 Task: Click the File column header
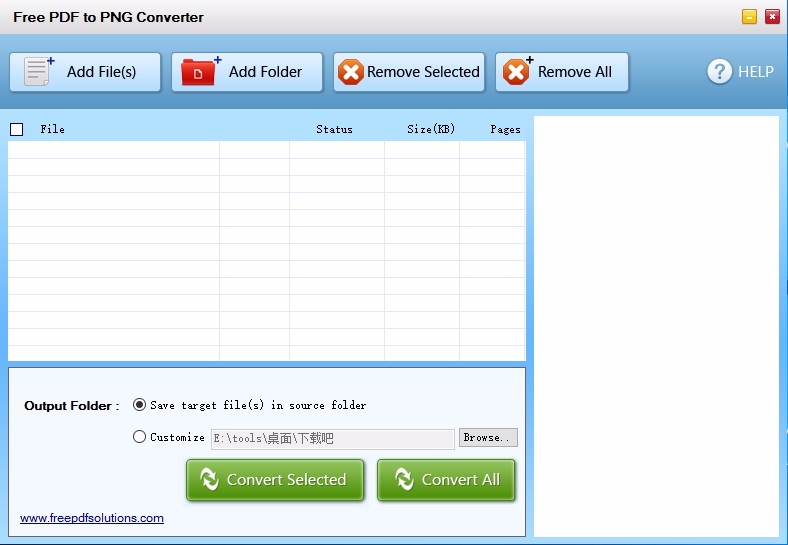pos(52,129)
